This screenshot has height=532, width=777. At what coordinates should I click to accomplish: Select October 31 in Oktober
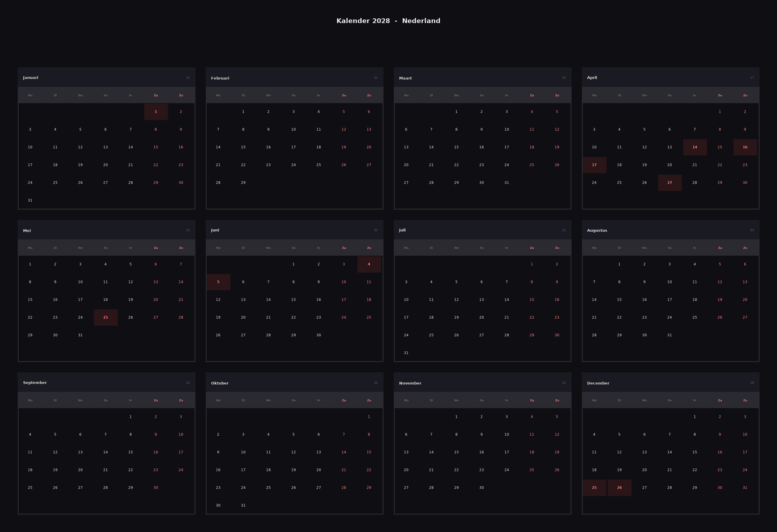[243, 505]
